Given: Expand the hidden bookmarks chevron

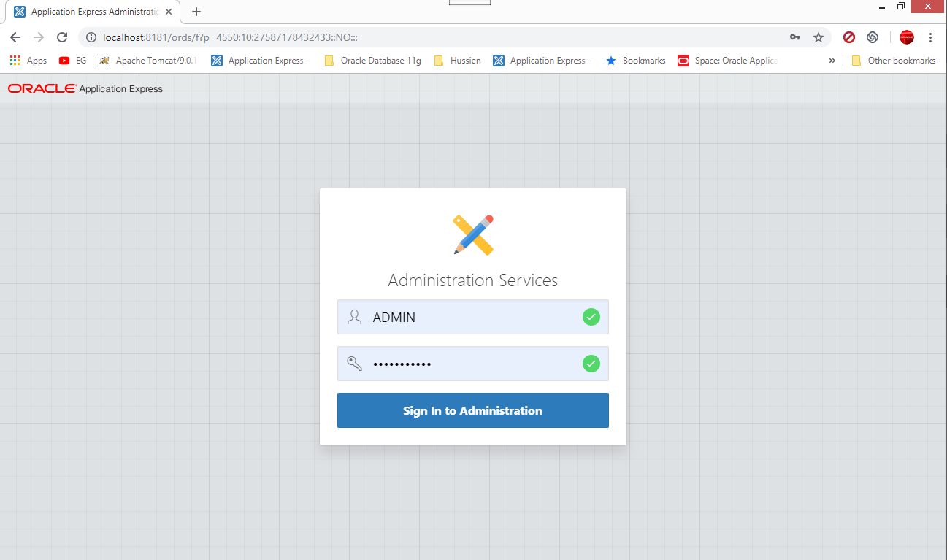Looking at the screenshot, I should coord(832,61).
